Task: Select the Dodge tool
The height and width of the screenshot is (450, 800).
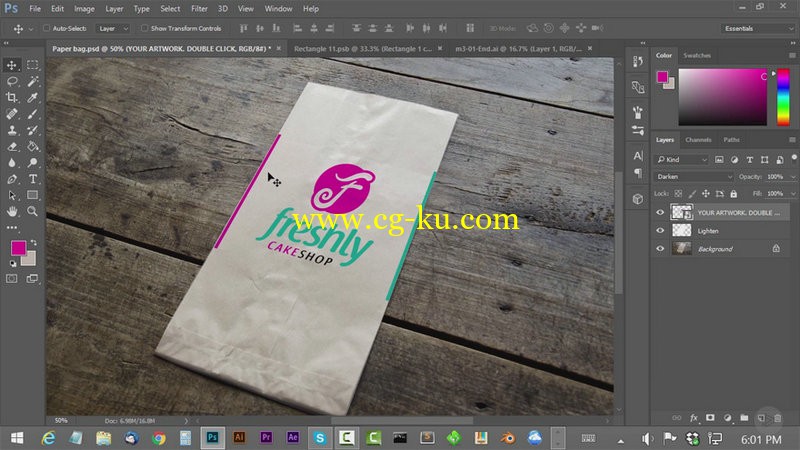Action: [x=33, y=163]
